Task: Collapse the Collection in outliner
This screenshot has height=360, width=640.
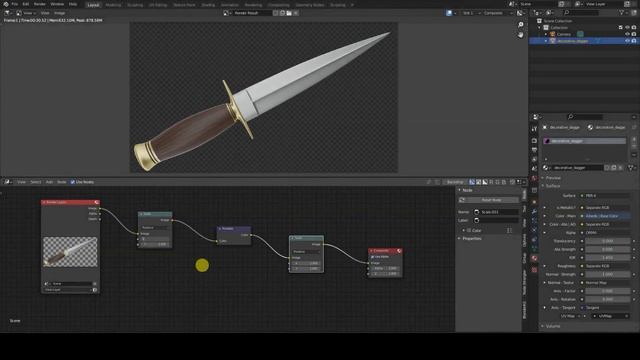Action: (540, 28)
